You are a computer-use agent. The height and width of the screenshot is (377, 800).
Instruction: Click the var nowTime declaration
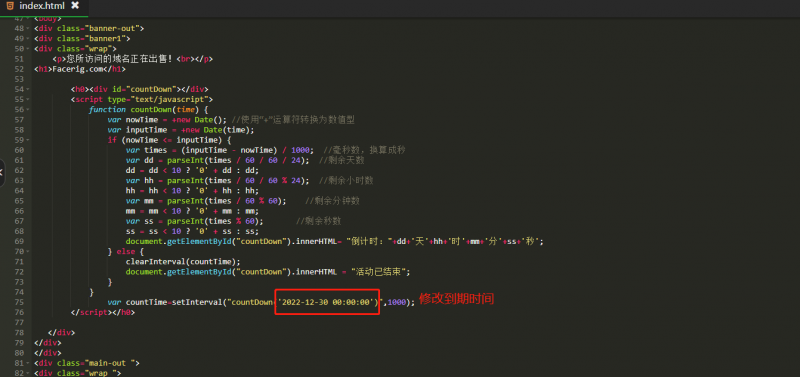167,120
